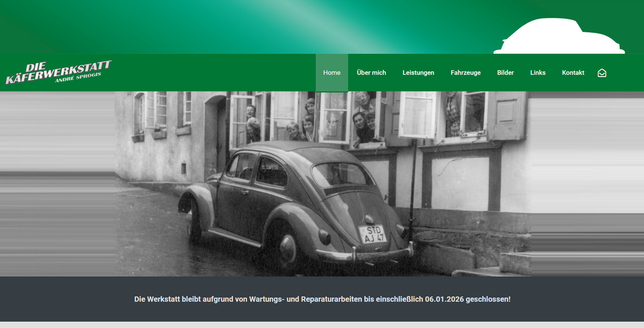Select Leistungen in the navigation bar

418,73
